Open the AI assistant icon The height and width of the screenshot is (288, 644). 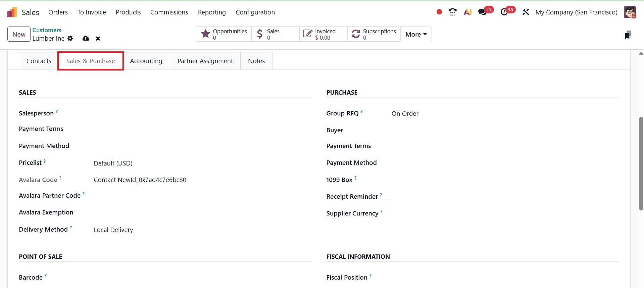click(467, 12)
